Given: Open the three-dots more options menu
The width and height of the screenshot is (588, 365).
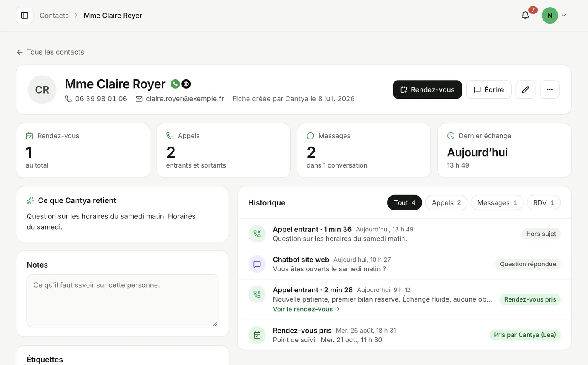Looking at the screenshot, I should click(549, 89).
